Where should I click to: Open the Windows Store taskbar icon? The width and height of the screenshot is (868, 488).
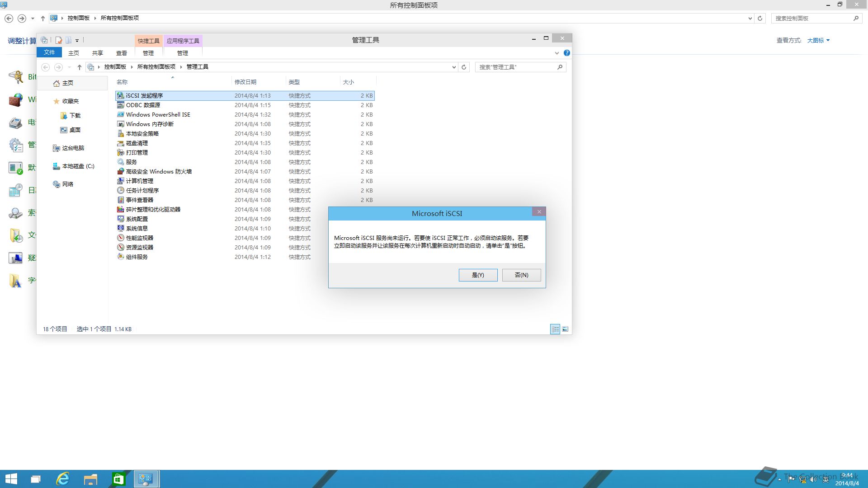pyautogui.click(x=118, y=479)
